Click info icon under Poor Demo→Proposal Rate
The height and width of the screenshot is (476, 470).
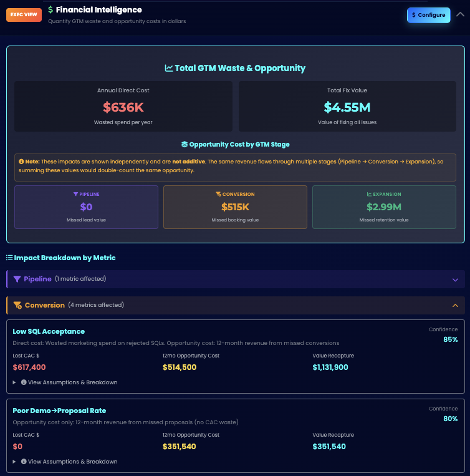coord(24,462)
